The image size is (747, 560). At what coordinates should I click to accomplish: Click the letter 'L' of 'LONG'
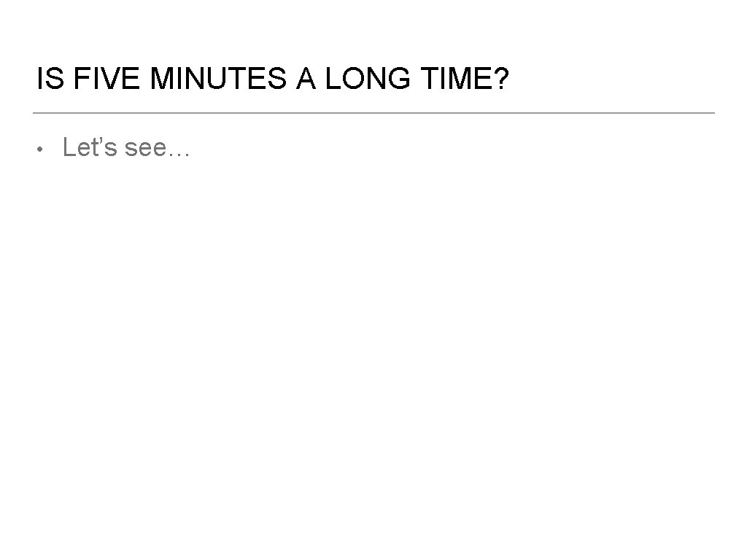(333, 78)
